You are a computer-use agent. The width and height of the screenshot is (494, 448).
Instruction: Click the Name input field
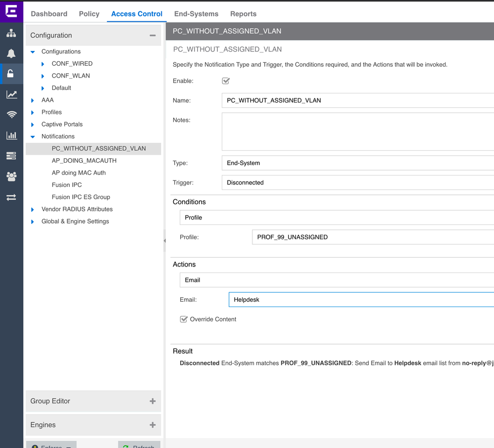(357, 100)
